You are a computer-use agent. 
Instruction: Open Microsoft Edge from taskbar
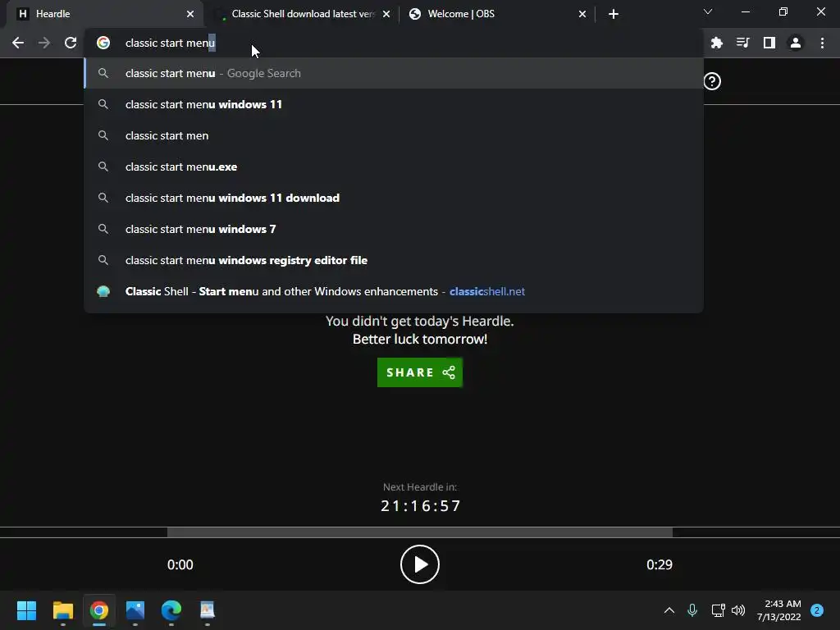(171, 610)
